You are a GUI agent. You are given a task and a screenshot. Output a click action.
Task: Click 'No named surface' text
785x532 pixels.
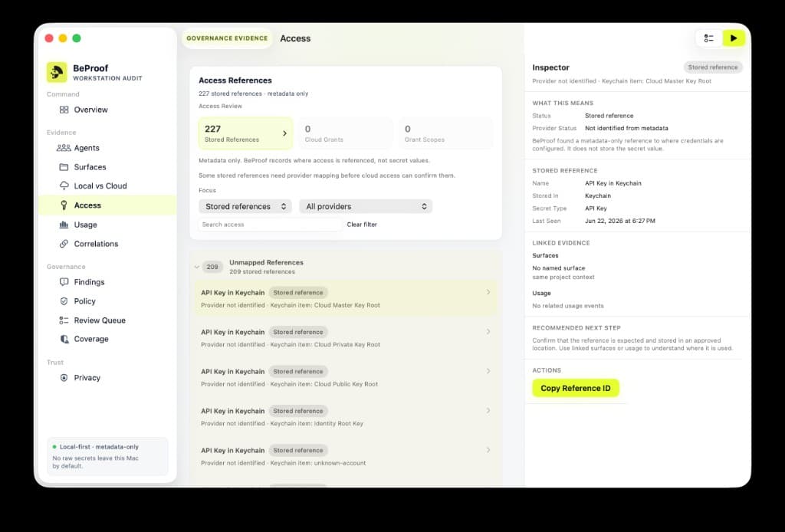pos(558,268)
